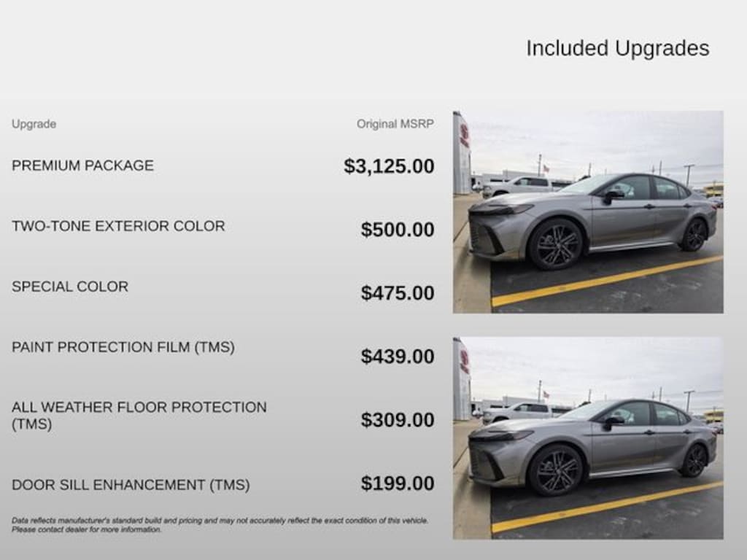
Task: Click the Included Upgrades heading
Action: point(617,48)
